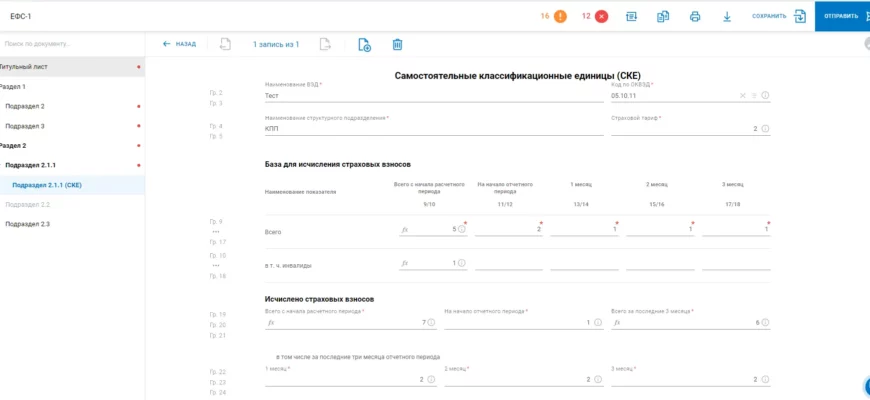
Task: Open Раздел 1 in sidebar
Action: (x=72, y=87)
